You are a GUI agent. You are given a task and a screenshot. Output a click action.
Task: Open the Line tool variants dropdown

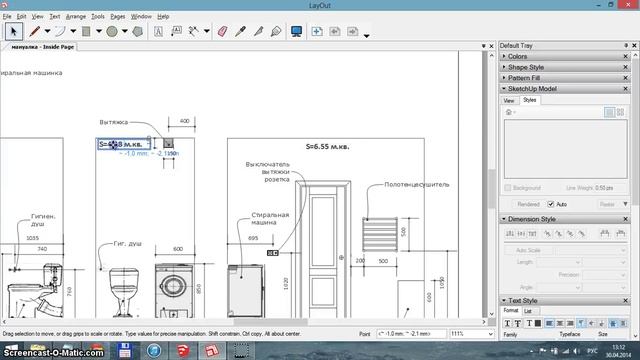click(47, 31)
